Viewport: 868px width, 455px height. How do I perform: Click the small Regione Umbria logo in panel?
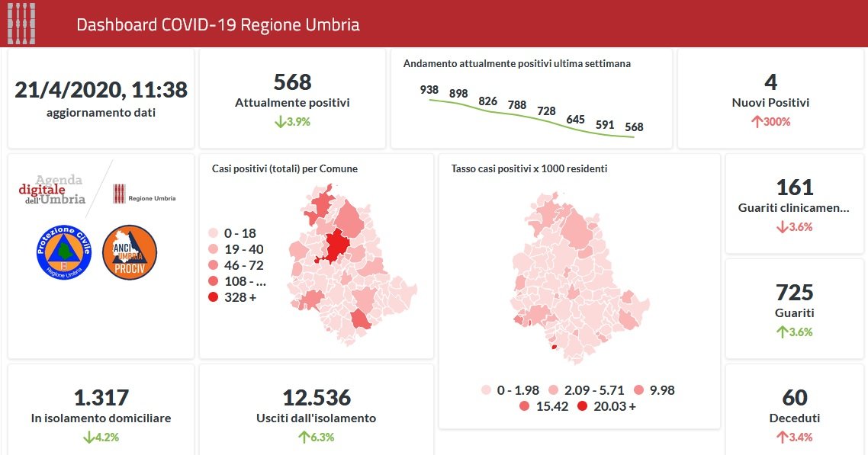143,195
